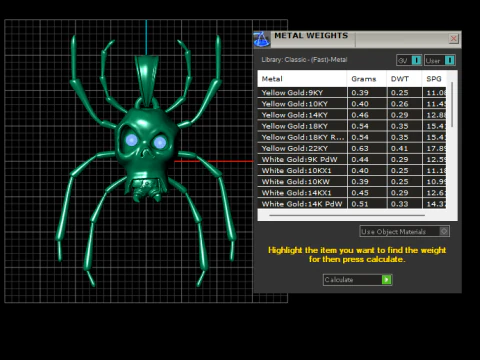This screenshot has height=360, width=480.
Task: Select the Yellow Gold:18KY R... row
Action: pyautogui.click(x=352, y=137)
